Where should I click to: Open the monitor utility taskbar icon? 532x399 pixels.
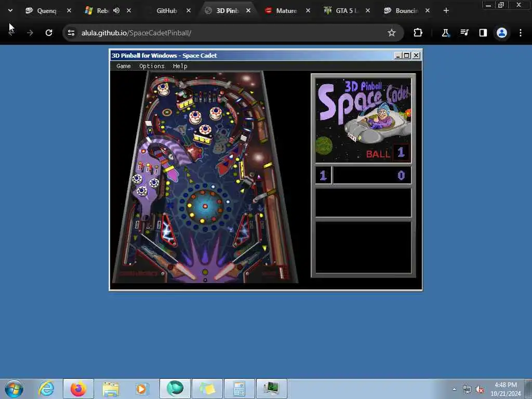pos(271,389)
